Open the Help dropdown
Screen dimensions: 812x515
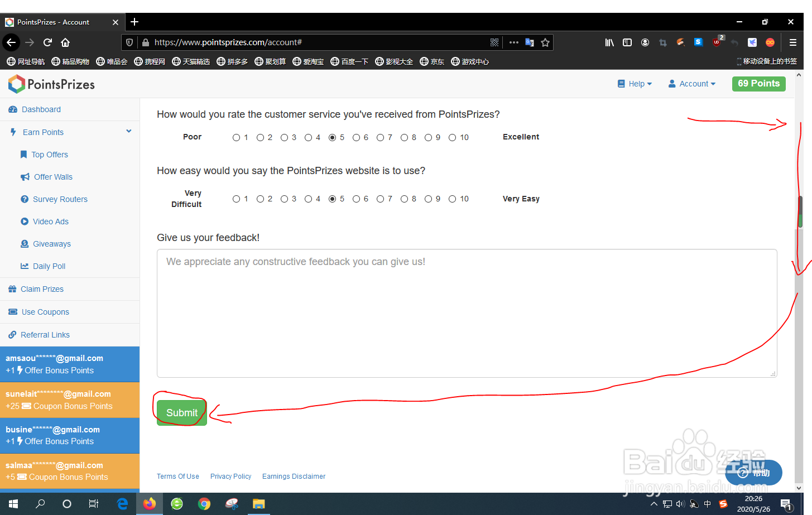pyautogui.click(x=635, y=84)
